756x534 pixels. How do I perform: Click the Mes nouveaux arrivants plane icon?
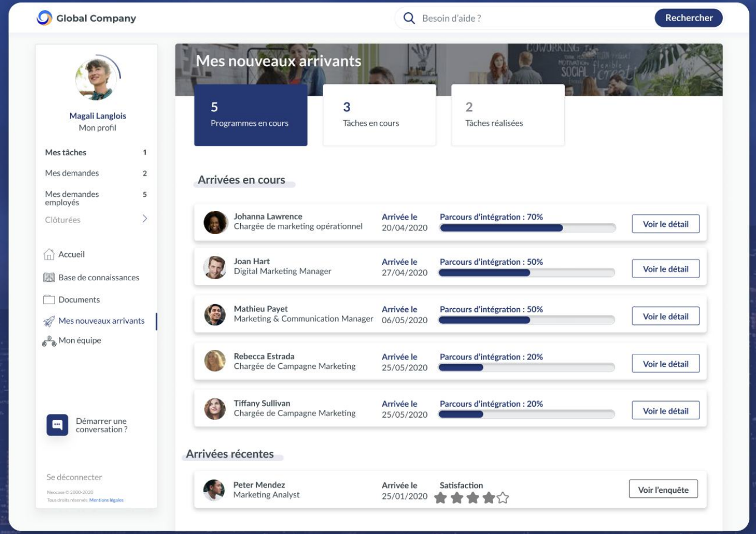click(x=49, y=321)
